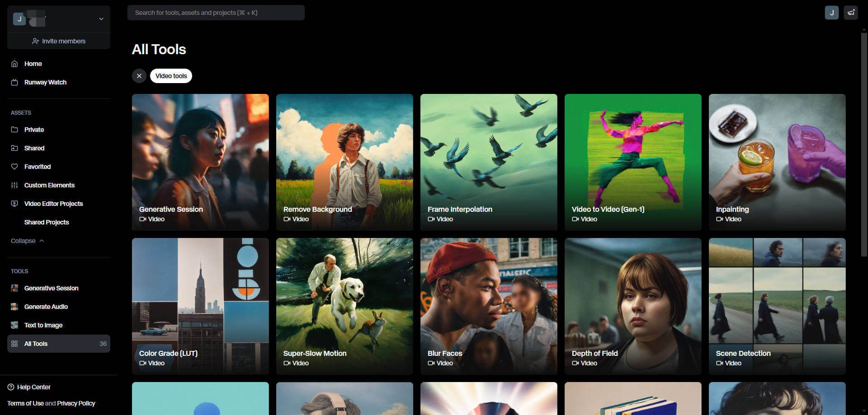Expand the workspace switcher chevron
Viewport: 868px width, 415px height.
(101, 19)
